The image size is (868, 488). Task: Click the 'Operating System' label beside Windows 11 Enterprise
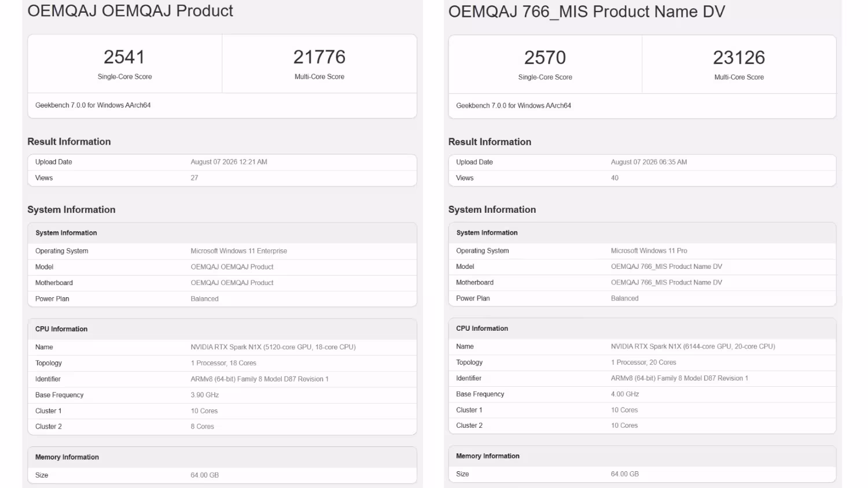tap(62, 251)
